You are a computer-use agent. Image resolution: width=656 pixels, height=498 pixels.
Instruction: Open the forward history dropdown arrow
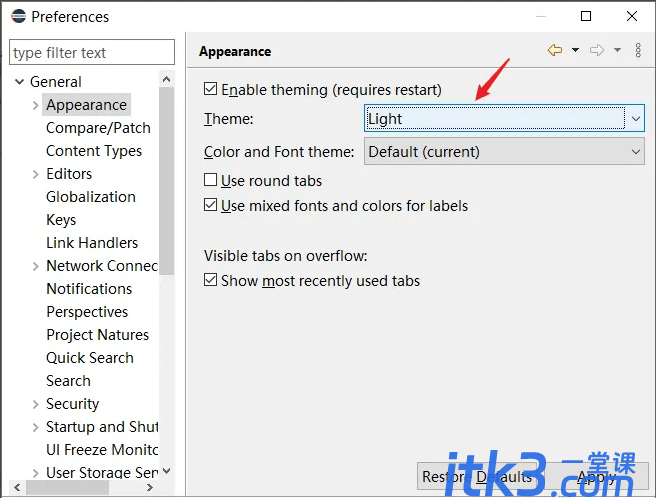click(x=618, y=50)
